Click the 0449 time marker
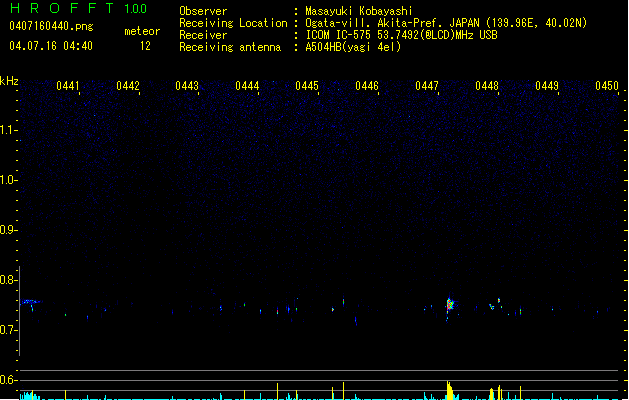 point(547,86)
